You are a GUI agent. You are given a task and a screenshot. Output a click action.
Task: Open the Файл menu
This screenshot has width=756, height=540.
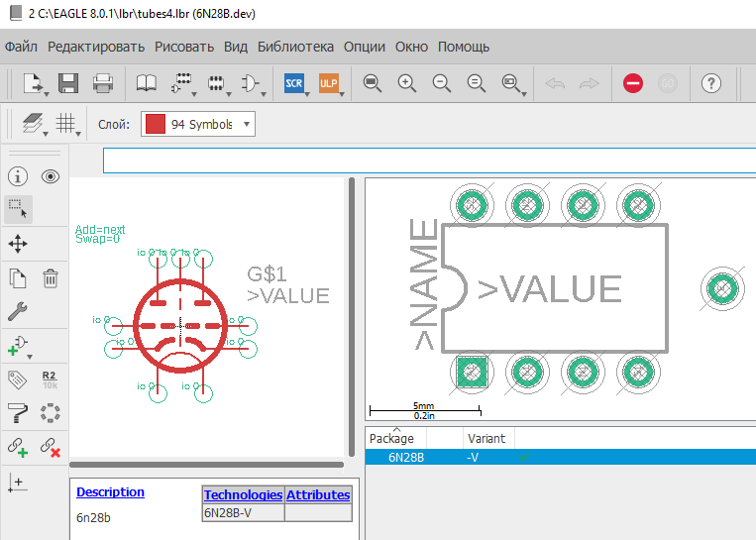21,47
